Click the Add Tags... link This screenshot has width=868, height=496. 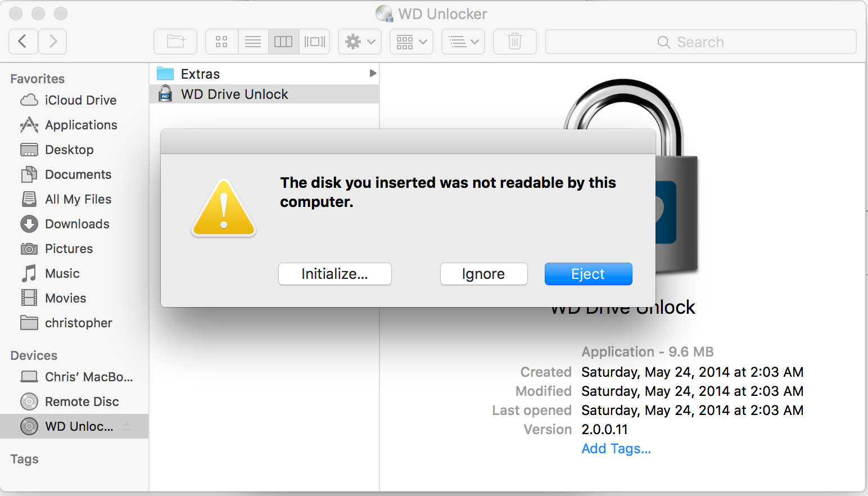coord(616,449)
